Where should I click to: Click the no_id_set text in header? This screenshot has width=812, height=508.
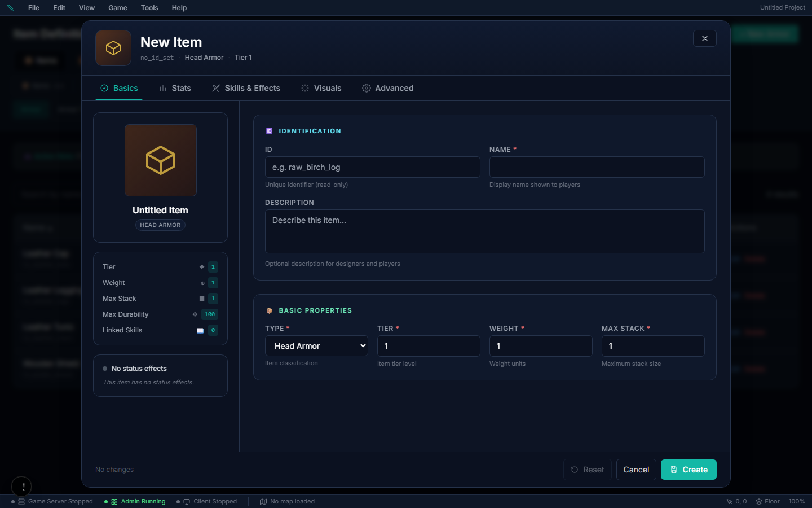[157, 58]
